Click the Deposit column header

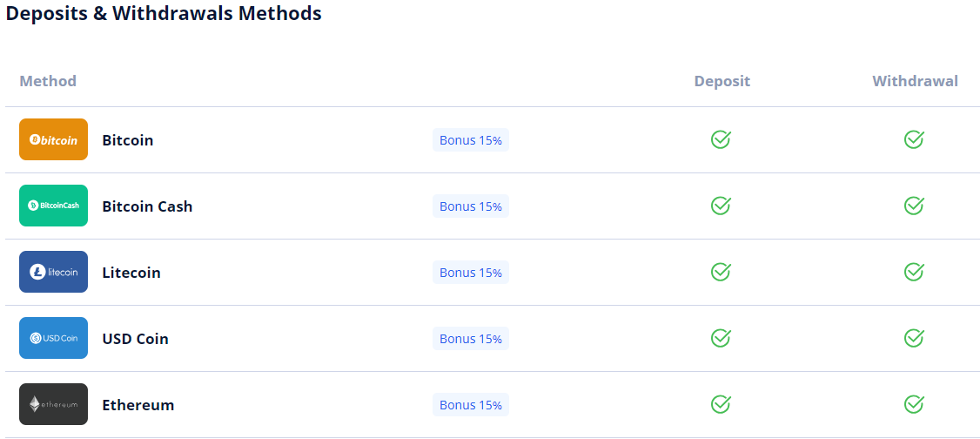point(722,81)
